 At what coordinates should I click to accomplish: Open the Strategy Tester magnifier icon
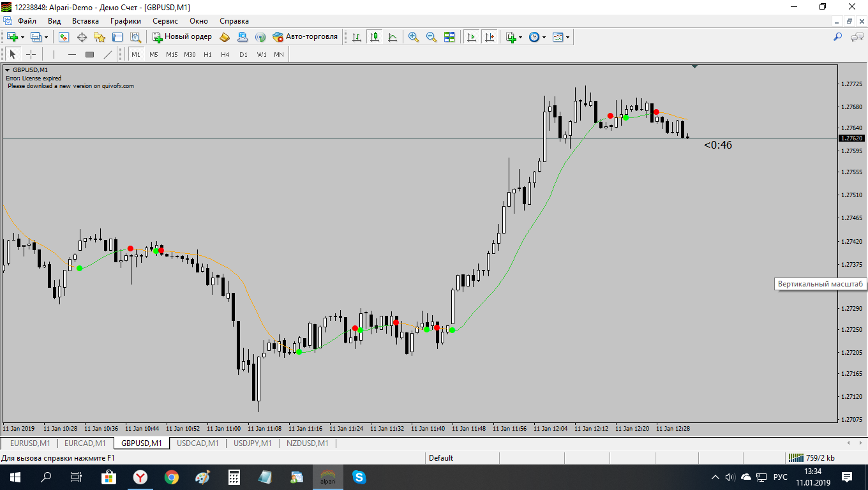coord(135,37)
